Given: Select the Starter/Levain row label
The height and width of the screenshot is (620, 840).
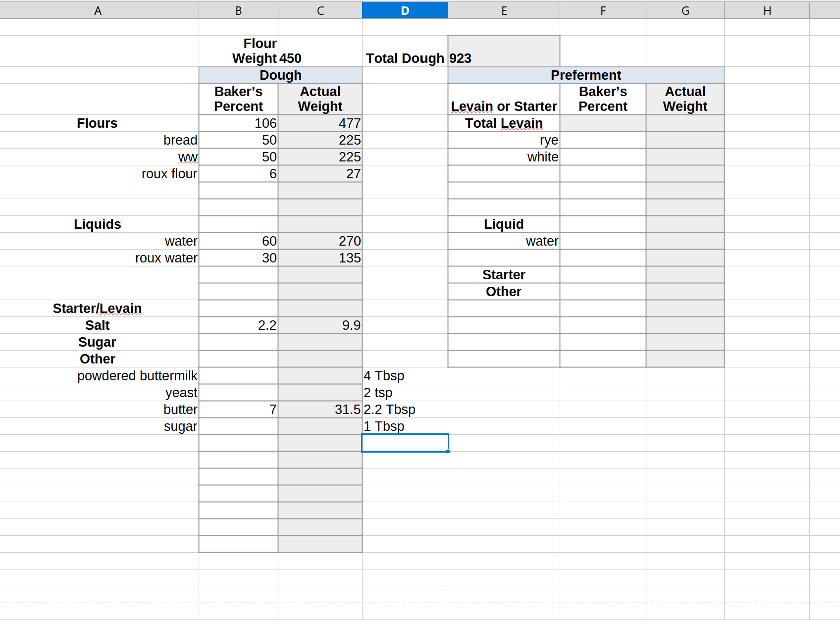Looking at the screenshot, I should (98, 309).
